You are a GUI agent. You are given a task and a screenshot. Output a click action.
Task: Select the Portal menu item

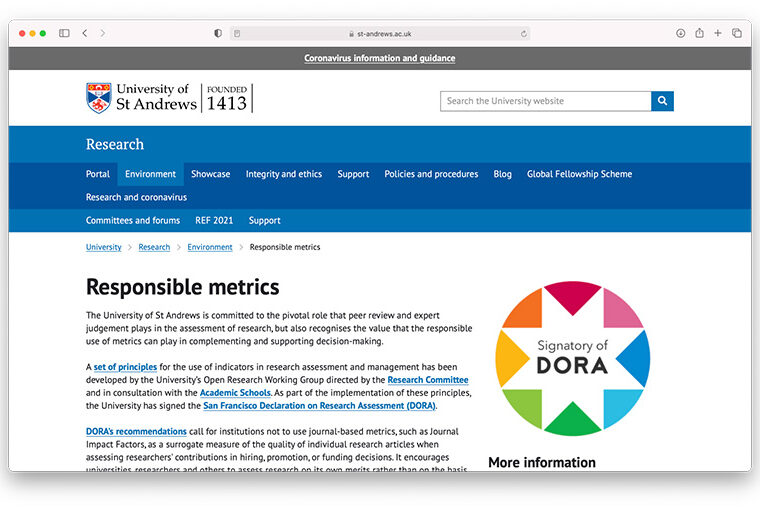pos(98,174)
